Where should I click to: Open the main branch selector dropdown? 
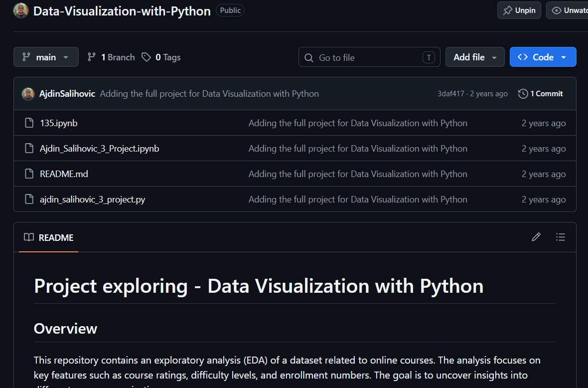click(x=46, y=57)
